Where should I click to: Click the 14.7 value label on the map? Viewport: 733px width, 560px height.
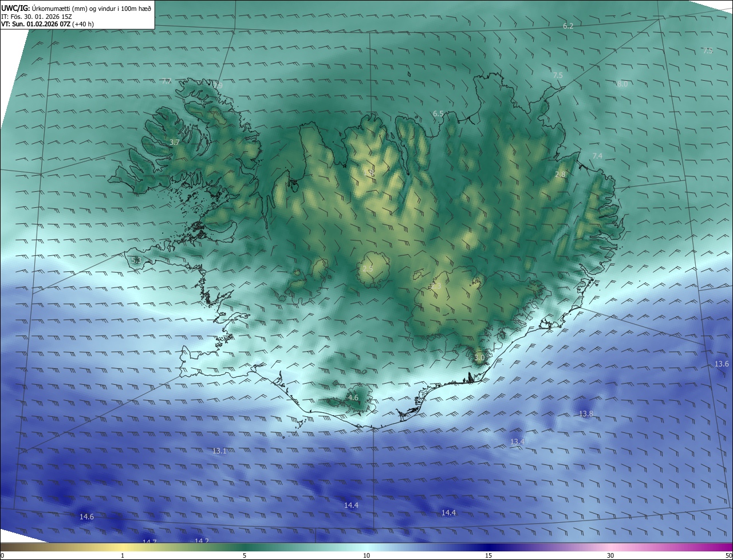pos(149,541)
